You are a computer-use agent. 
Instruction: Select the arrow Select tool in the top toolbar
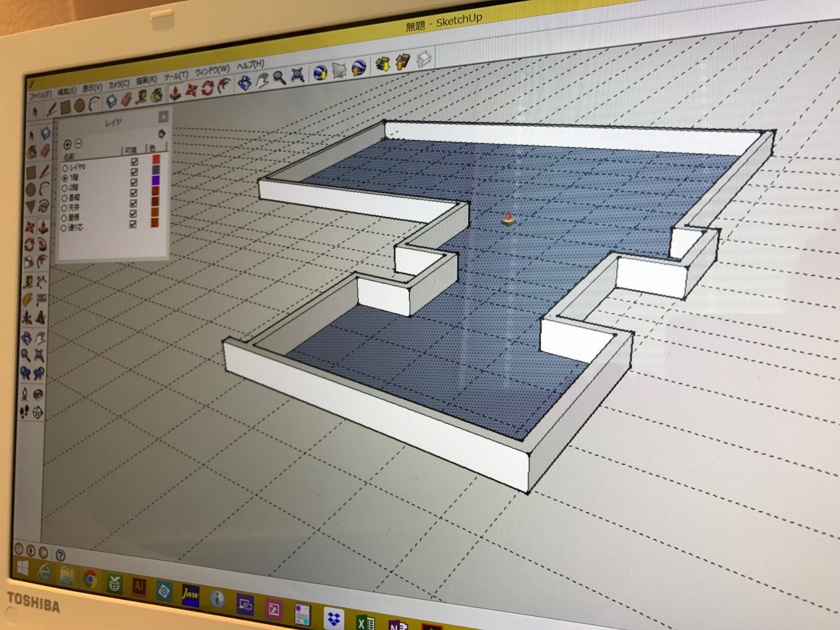[x=35, y=112]
